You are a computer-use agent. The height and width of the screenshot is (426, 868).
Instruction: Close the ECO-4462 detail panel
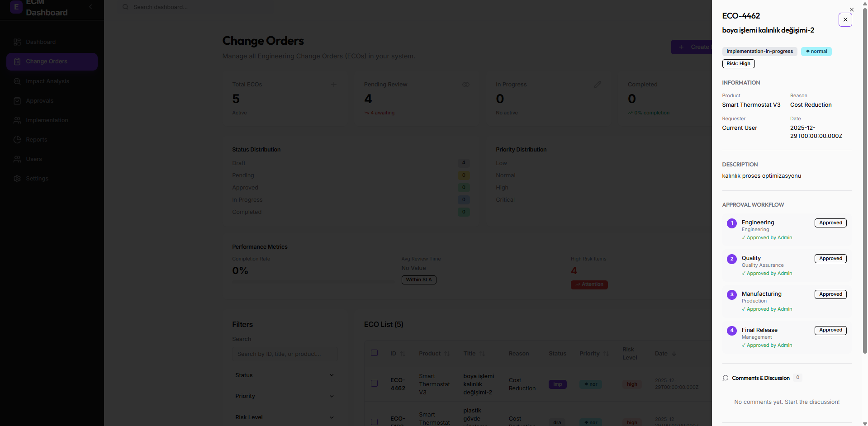click(x=845, y=20)
